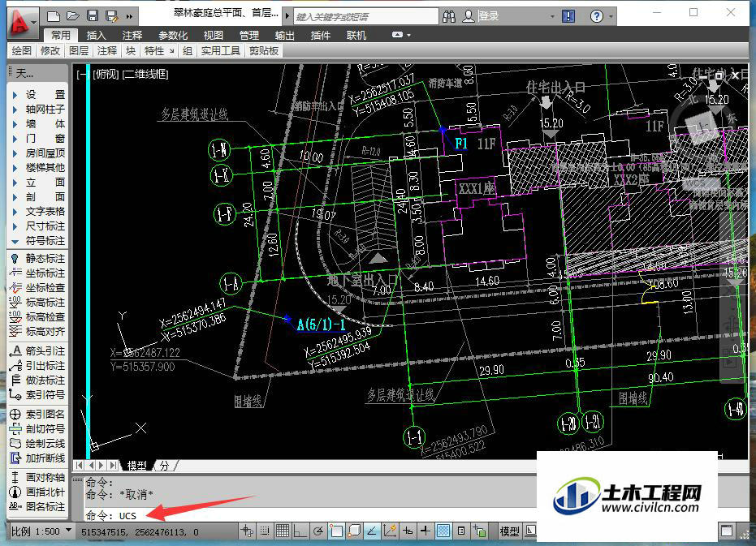The image size is (756, 546).
Task: Click the Save As icon with pencil
Action: 112,16
